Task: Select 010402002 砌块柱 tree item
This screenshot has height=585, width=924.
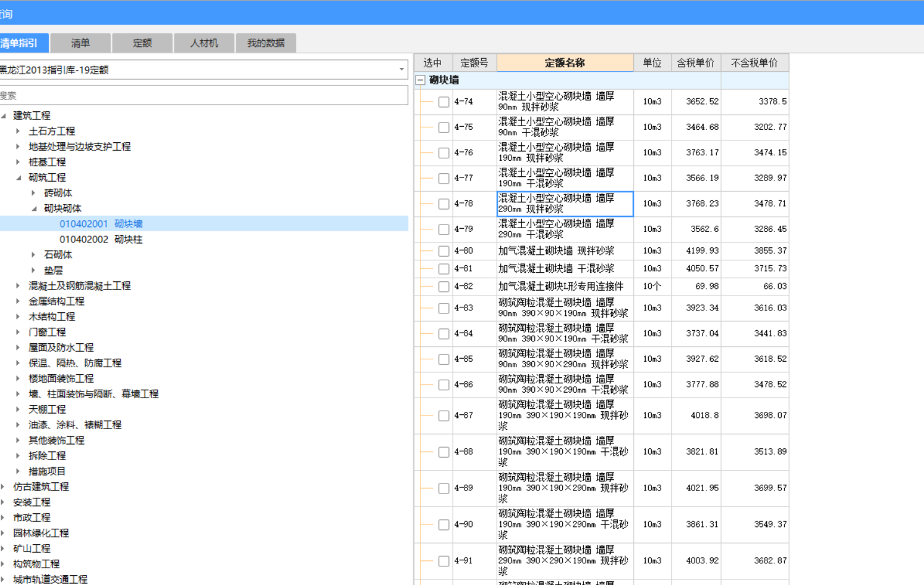Action: (x=101, y=239)
